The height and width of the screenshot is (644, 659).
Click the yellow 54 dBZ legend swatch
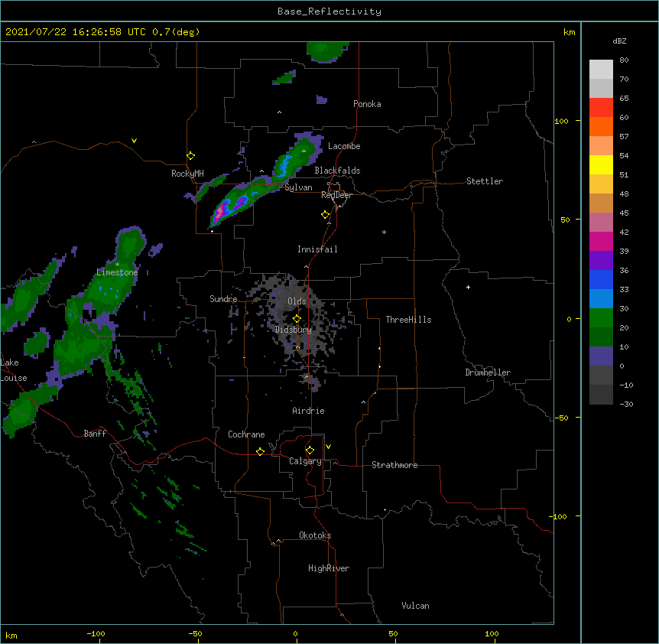pos(601,164)
